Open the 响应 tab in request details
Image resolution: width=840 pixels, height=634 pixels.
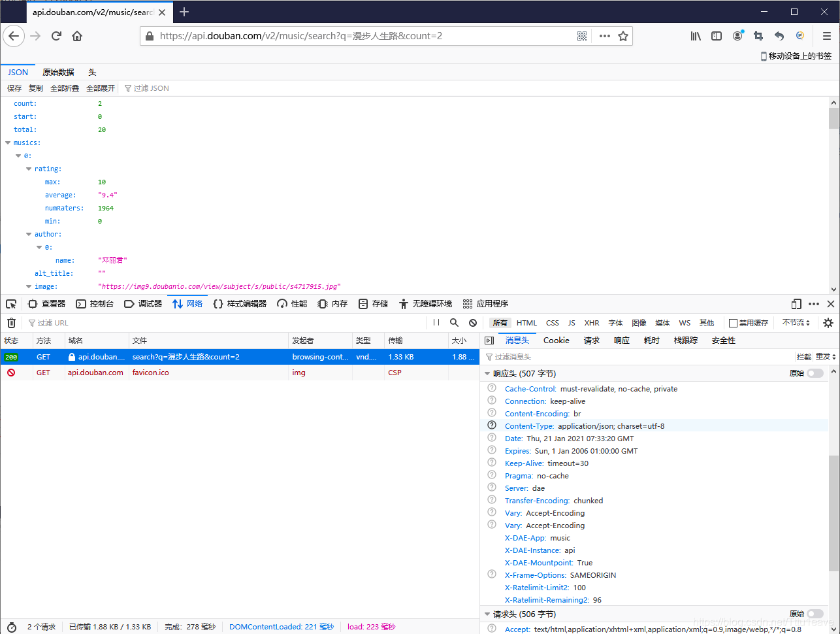click(x=622, y=341)
